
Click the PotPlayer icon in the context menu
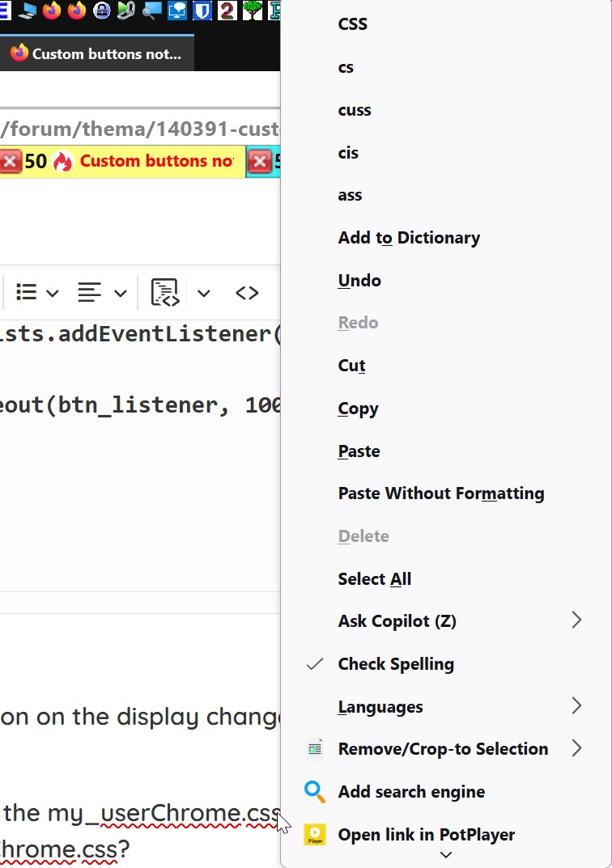coord(314,834)
